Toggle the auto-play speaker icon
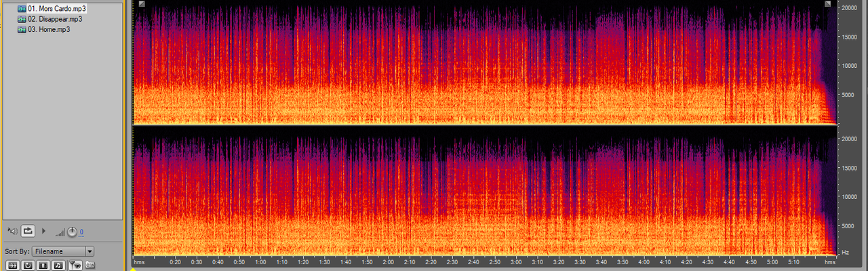The height and width of the screenshot is (271, 868). (13, 231)
